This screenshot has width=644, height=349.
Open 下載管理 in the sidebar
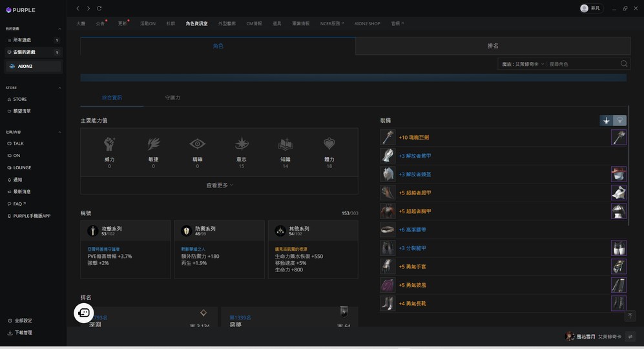coord(23,333)
